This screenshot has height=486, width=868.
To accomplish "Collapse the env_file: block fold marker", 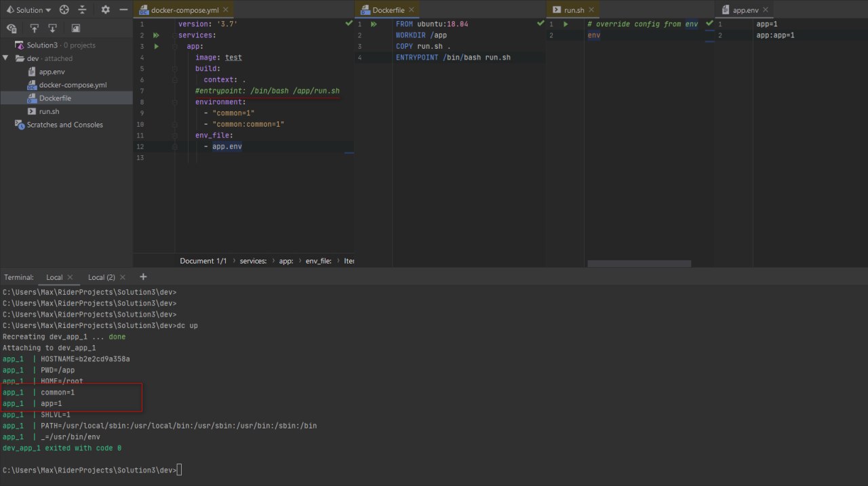I will click(x=175, y=136).
